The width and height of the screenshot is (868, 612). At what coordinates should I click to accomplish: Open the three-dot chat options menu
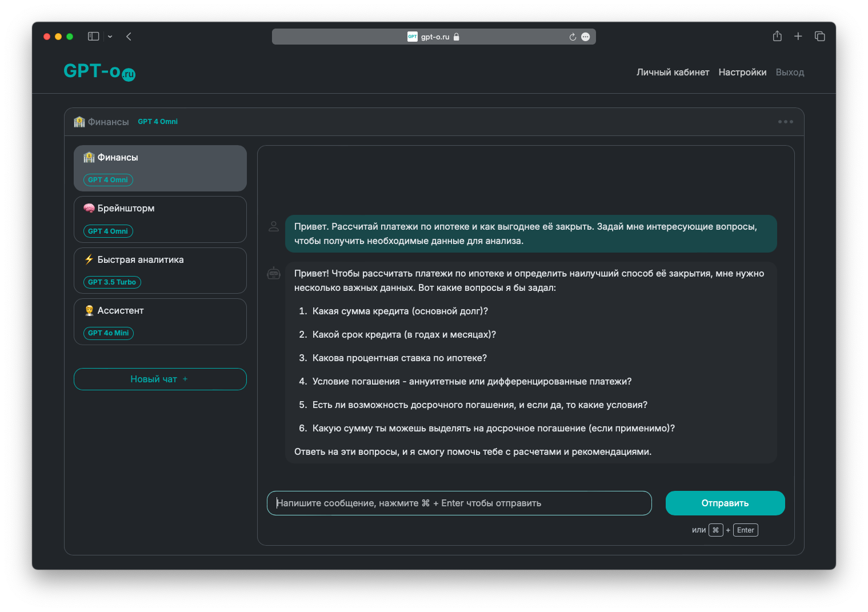pyautogui.click(x=786, y=122)
